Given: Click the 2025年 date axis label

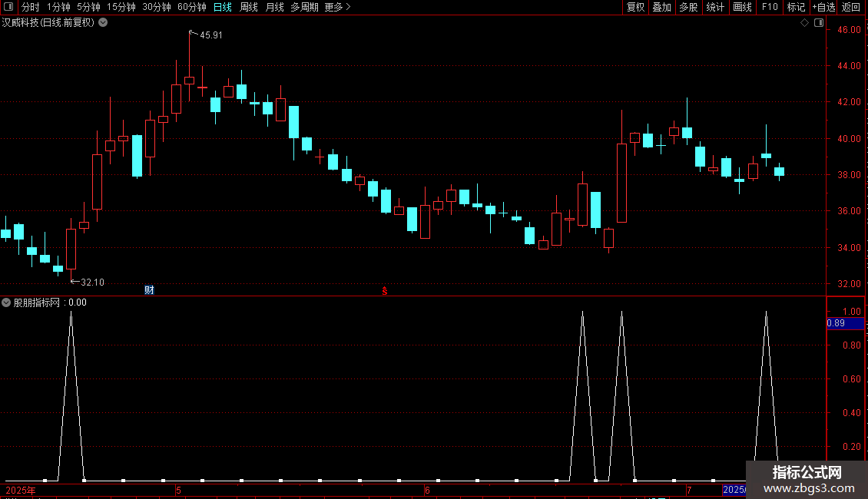Looking at the screenshot, I should pyautogui.click(x=21, y=490).
